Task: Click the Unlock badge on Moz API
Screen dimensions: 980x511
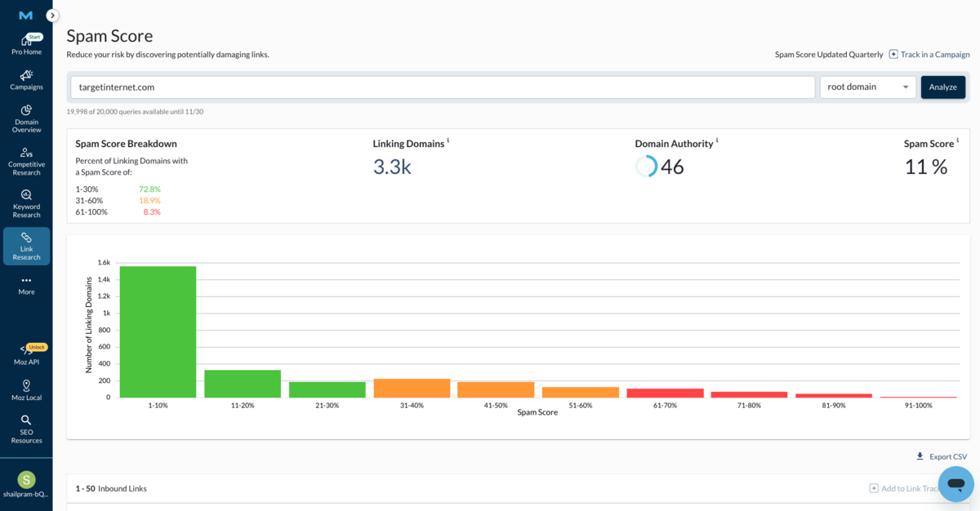Action: point(37,347)
